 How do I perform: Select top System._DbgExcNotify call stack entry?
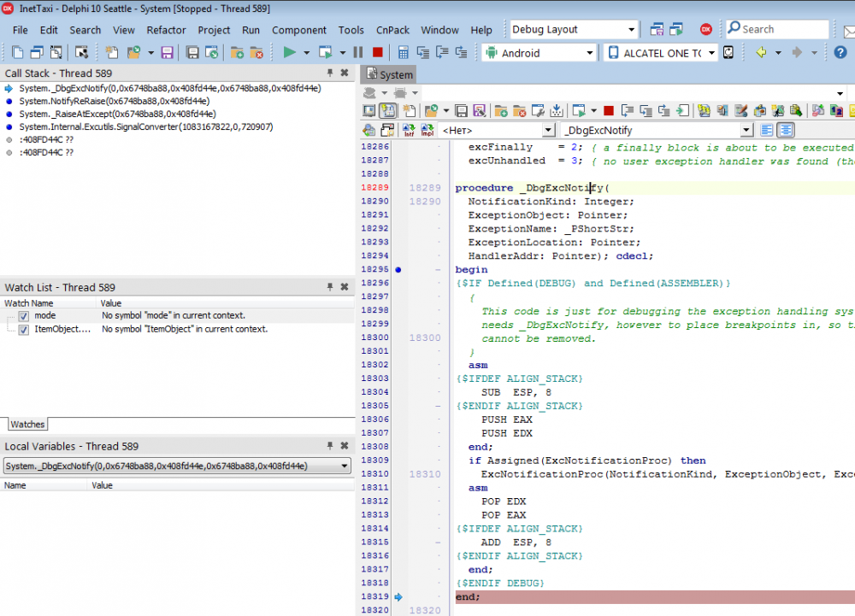[170, 88]
